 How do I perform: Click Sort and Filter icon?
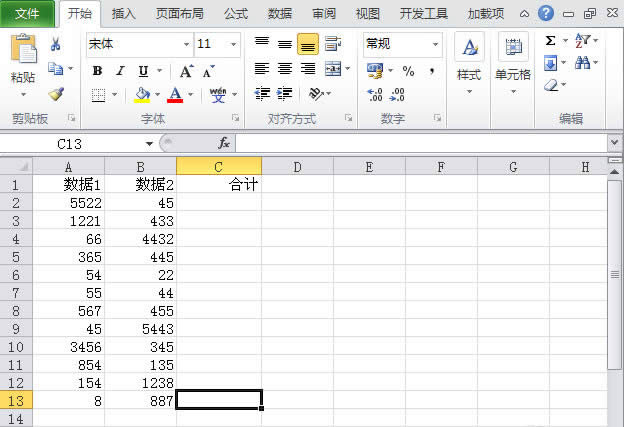click(583, 41)
